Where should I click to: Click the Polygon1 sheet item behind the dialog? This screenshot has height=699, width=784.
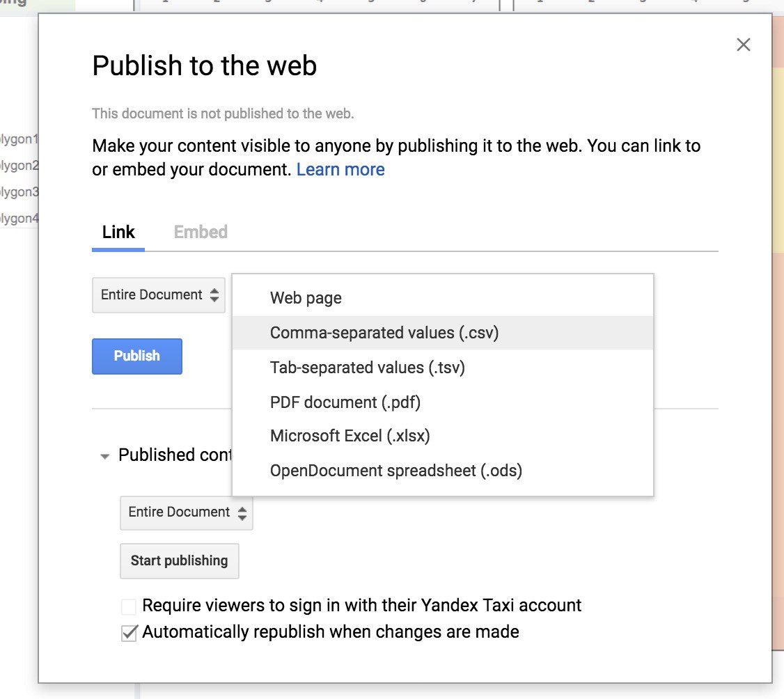19,139
